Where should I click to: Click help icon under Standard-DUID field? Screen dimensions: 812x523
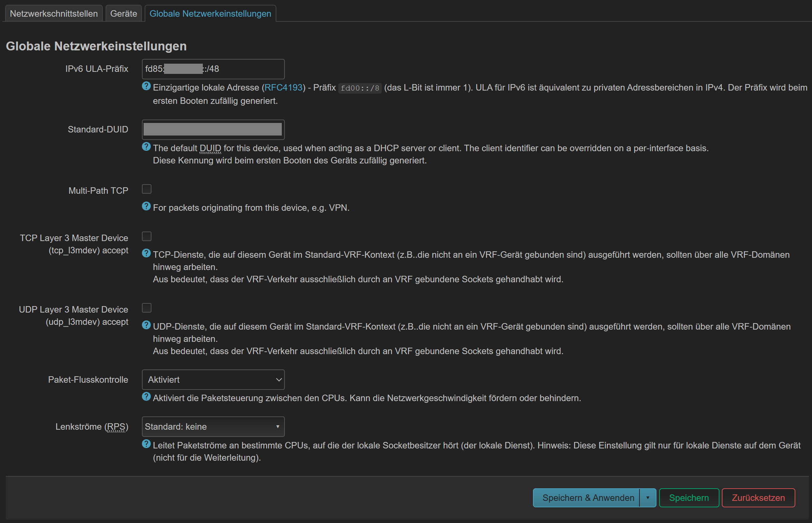[x=146, y=147]
